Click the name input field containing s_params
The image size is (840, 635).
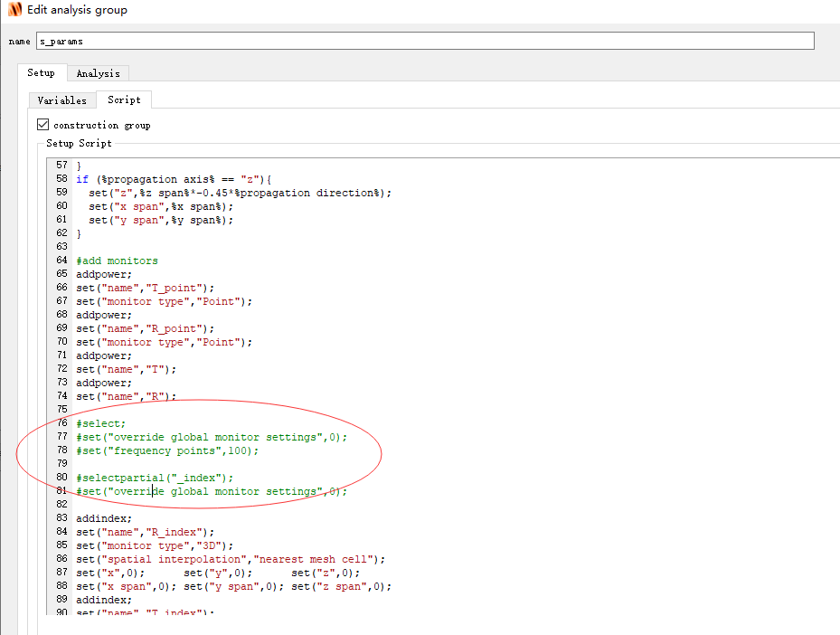(425, 41)
